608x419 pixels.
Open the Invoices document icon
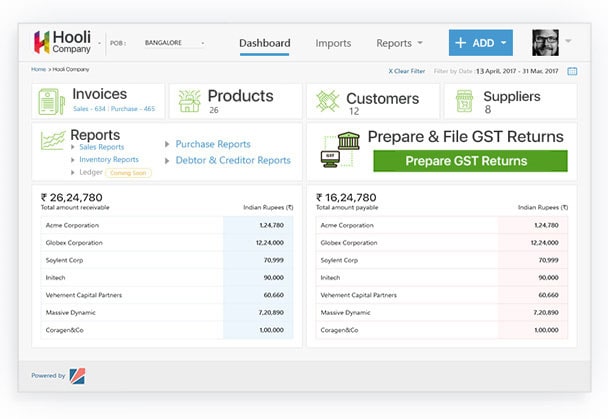[x=51, y=102]
